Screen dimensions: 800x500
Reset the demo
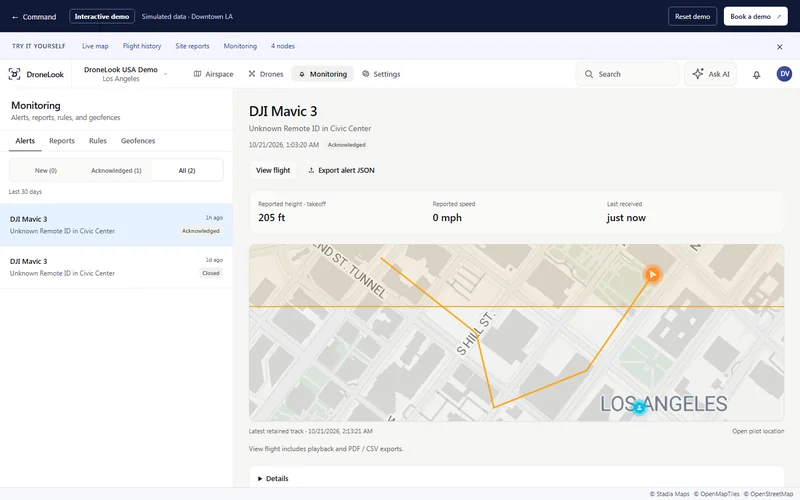[692, 16]
